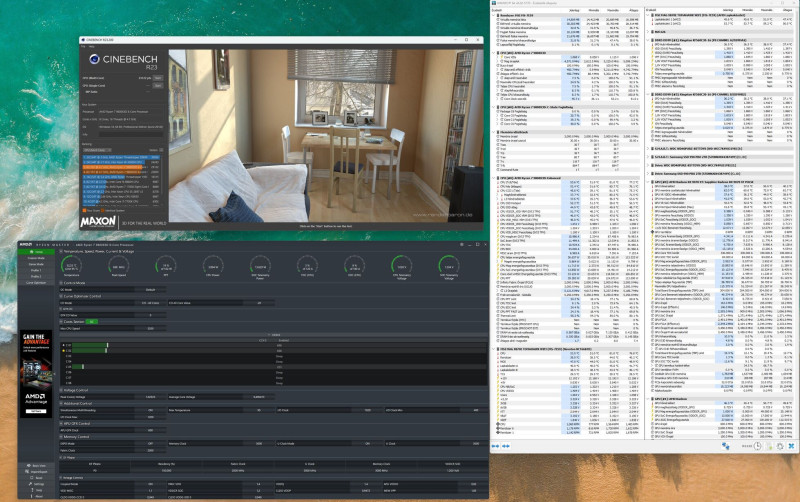Click the rendered room image in Cinebench
The width and height of the screenshot is (800, 502).
click(x=326, y=135)
